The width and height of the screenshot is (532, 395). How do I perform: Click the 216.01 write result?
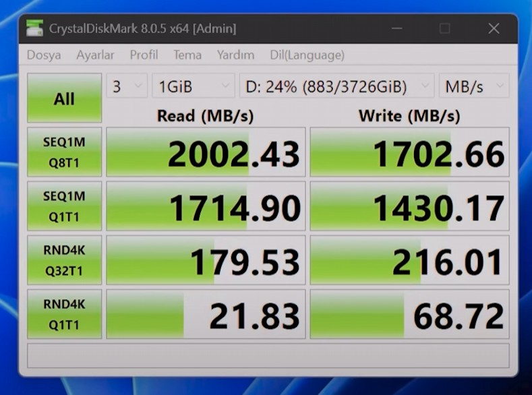click(x=410, y=260)
